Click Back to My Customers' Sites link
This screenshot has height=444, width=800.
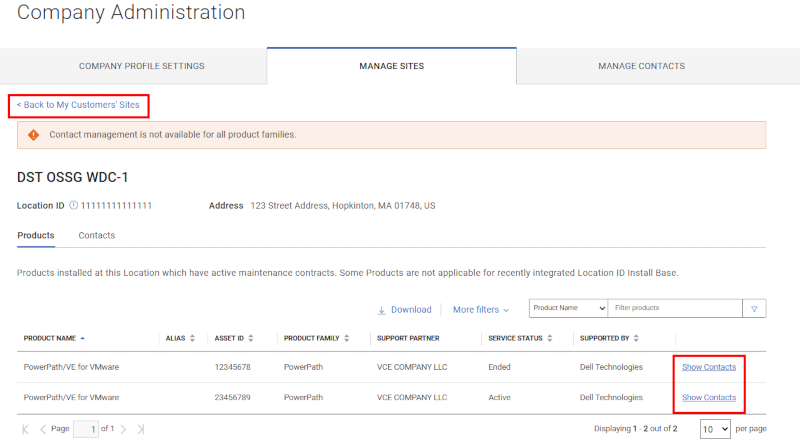[78, 105]
